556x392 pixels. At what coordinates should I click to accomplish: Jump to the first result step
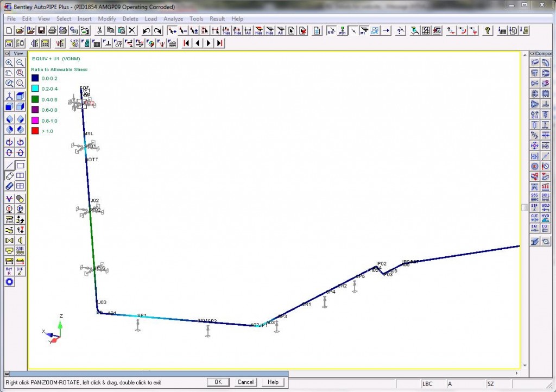(186, 43)
